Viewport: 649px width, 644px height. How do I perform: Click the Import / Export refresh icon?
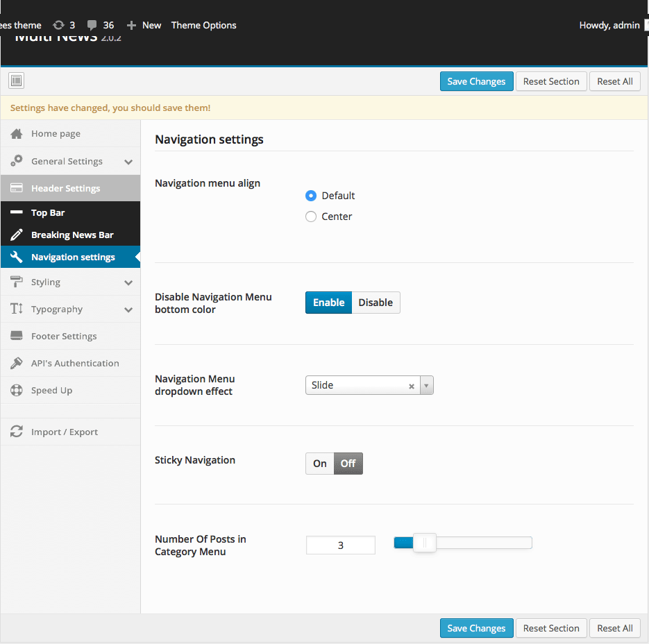coord(17,432)
